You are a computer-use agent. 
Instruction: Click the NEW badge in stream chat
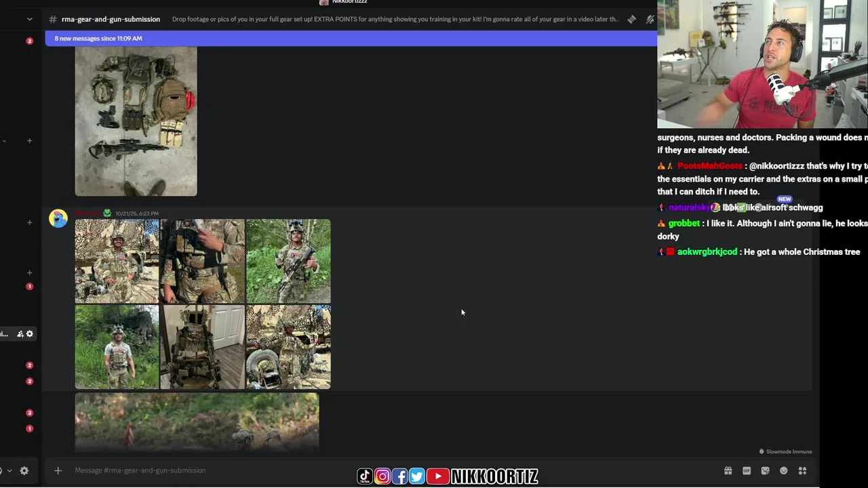coord(785,199)
